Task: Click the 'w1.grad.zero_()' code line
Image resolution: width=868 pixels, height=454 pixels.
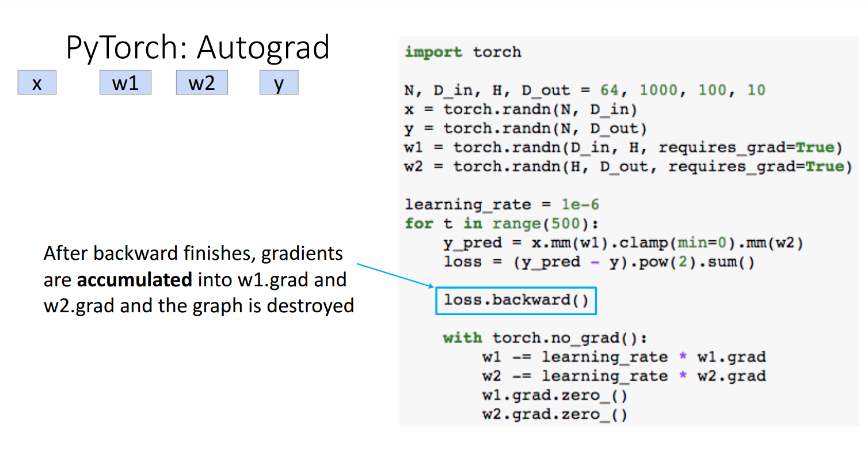Action: [555, 395]
